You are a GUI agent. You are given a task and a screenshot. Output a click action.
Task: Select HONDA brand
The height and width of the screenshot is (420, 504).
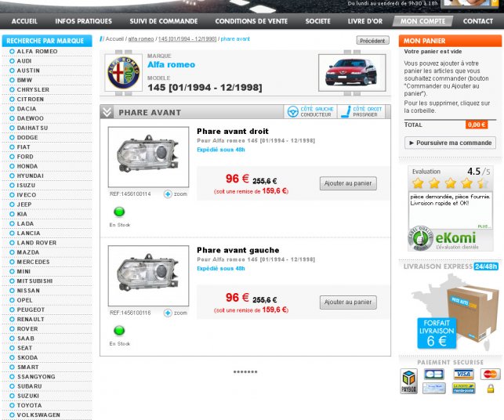27,166
